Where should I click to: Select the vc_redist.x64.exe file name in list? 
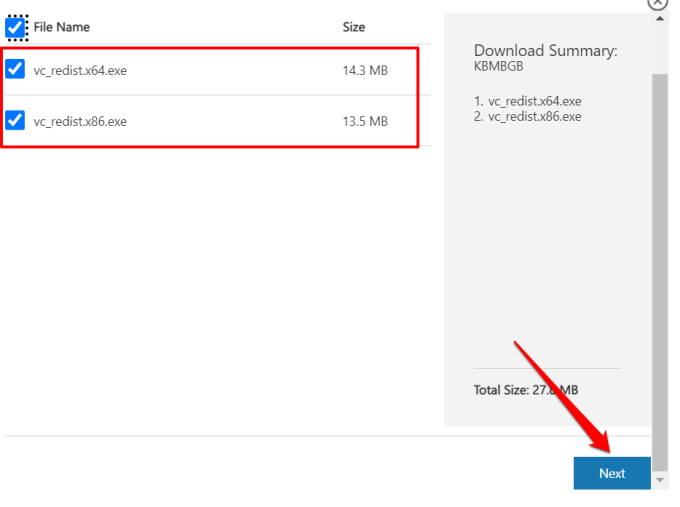tap(80, 70)
